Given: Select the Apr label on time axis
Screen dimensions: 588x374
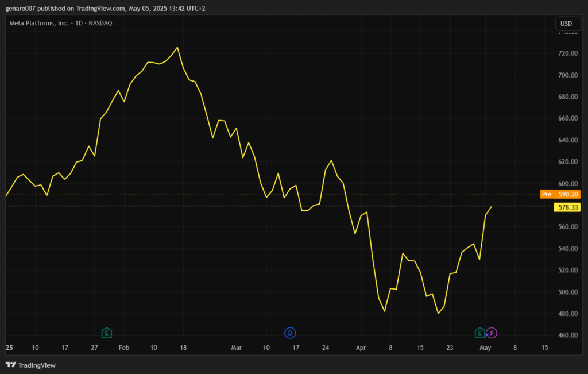Looking at the screenshot, I should pos(361,348).
